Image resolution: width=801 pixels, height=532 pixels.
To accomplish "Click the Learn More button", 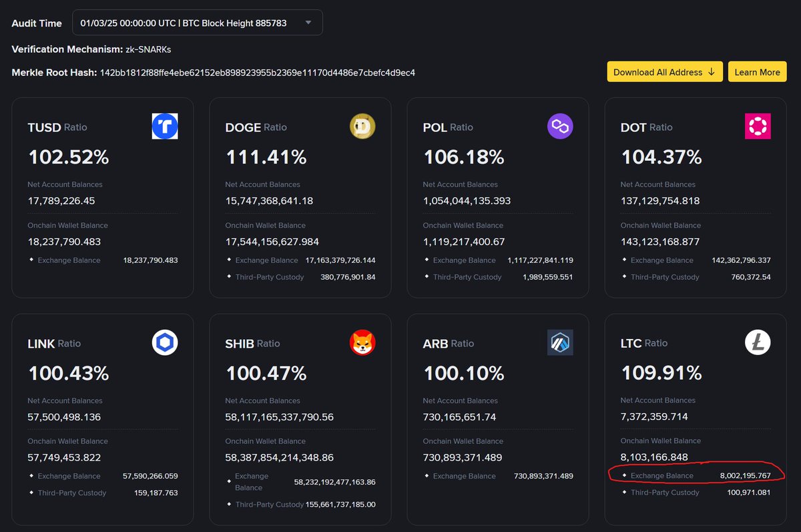I will (x=757, y=72).
